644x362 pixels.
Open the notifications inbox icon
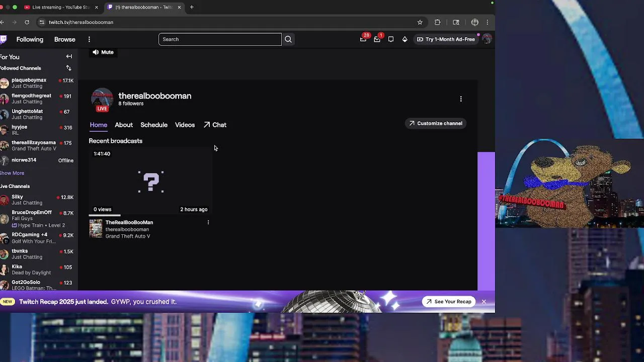[377, 39]
